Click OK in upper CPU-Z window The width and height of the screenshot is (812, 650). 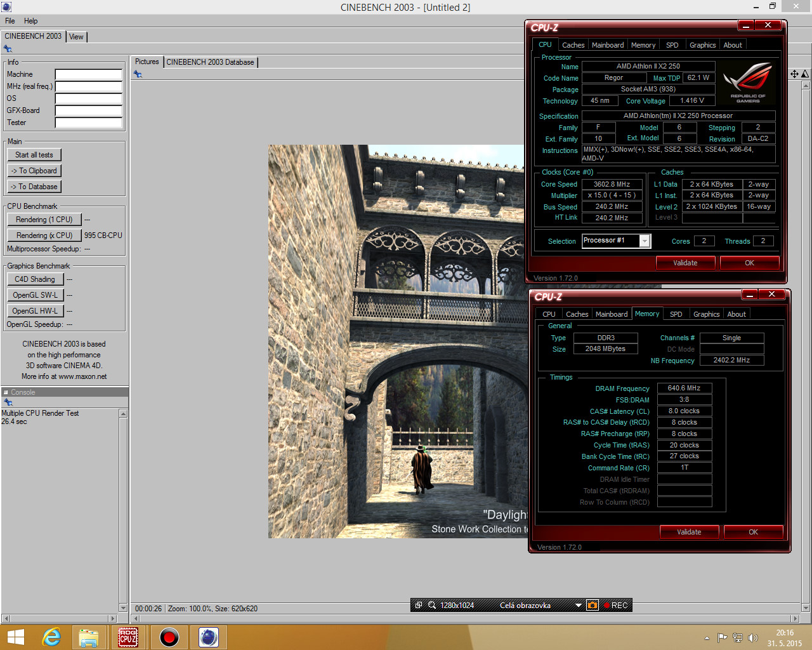click(749, 263)
